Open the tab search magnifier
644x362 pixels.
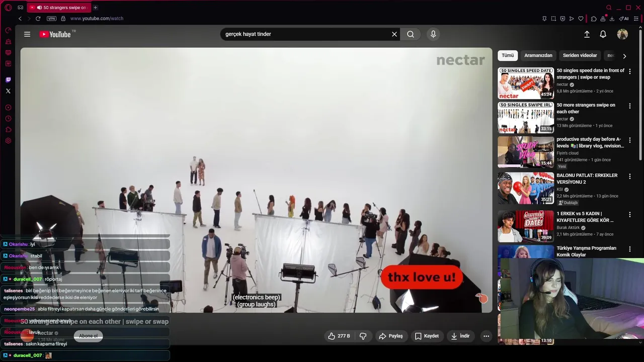[x=609, y=8]
